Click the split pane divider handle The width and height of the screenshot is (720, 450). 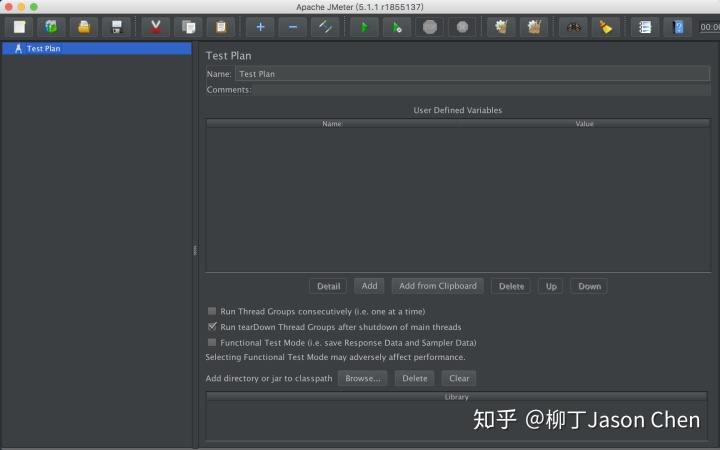pos(195,250)
